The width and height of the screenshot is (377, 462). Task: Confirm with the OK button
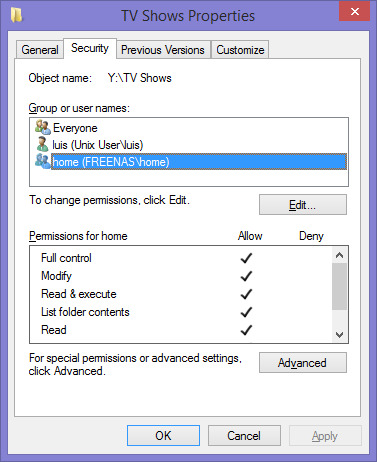pyautogui.click(x=163, y=435)
